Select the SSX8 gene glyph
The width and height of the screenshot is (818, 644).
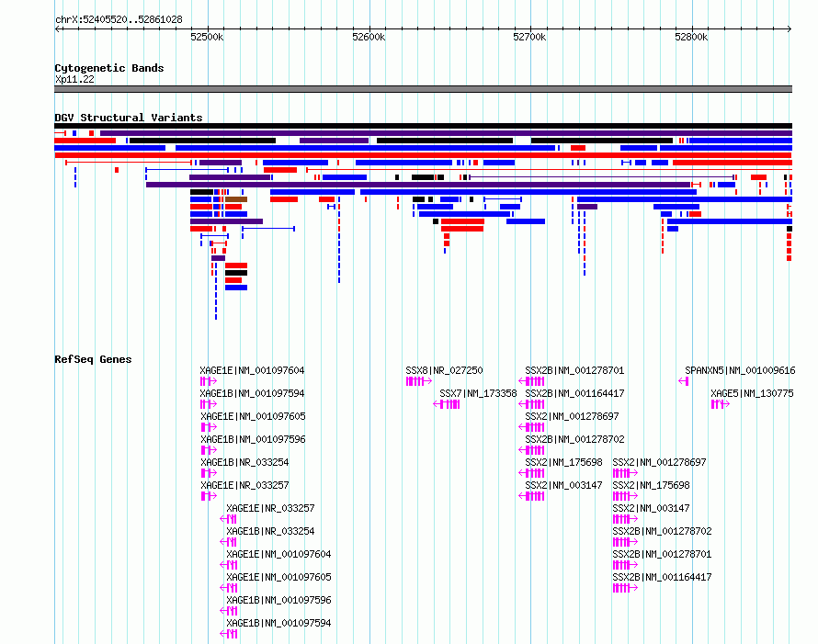coord(419,381)
